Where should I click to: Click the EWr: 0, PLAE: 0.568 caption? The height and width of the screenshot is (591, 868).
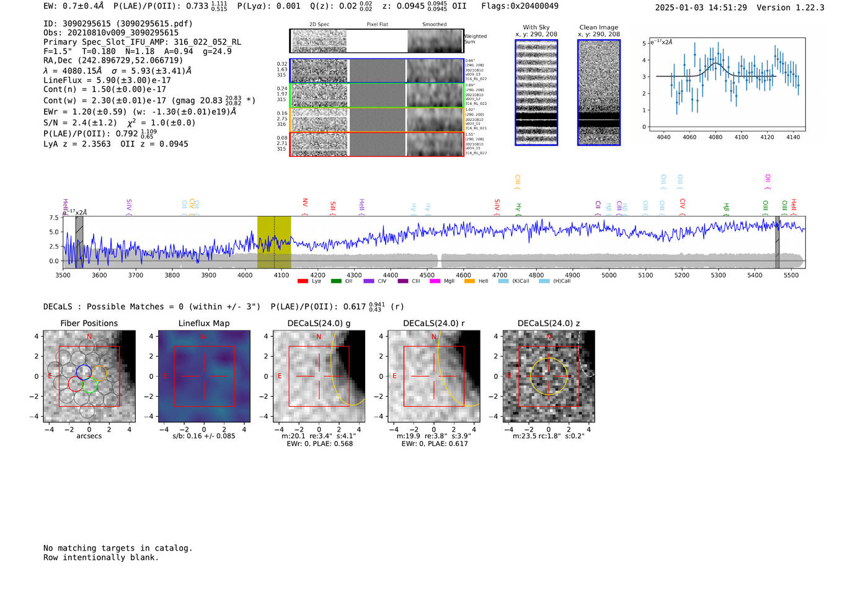[319, 444]
